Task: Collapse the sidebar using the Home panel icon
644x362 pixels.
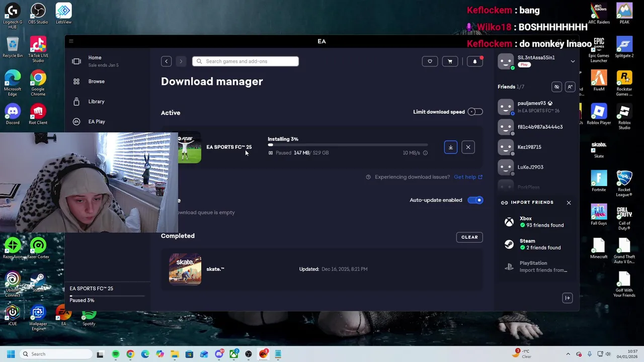Action: coord(76,61)
